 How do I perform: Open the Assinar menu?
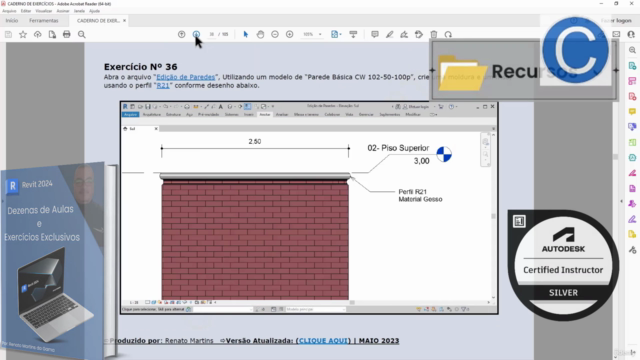coord(63,11)
